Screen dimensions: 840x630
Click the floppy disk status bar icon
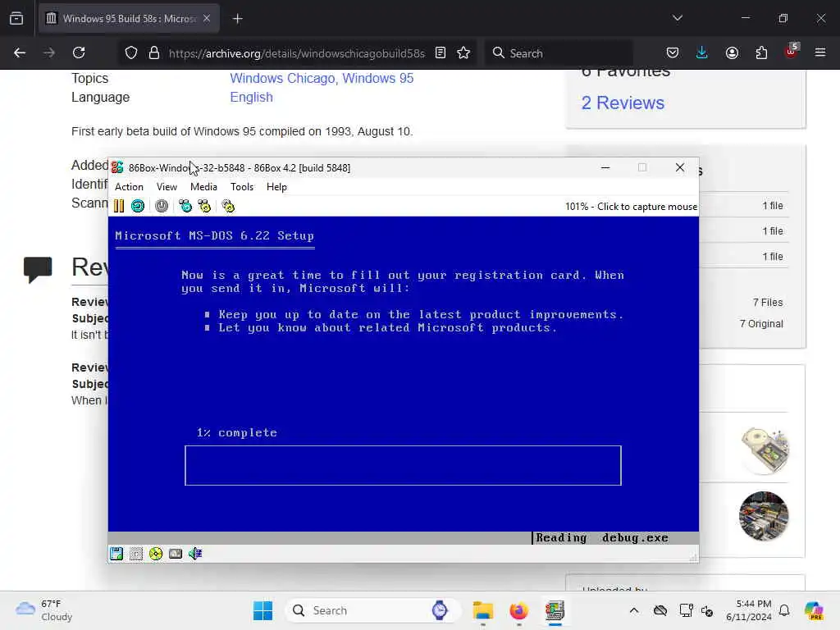116,554
